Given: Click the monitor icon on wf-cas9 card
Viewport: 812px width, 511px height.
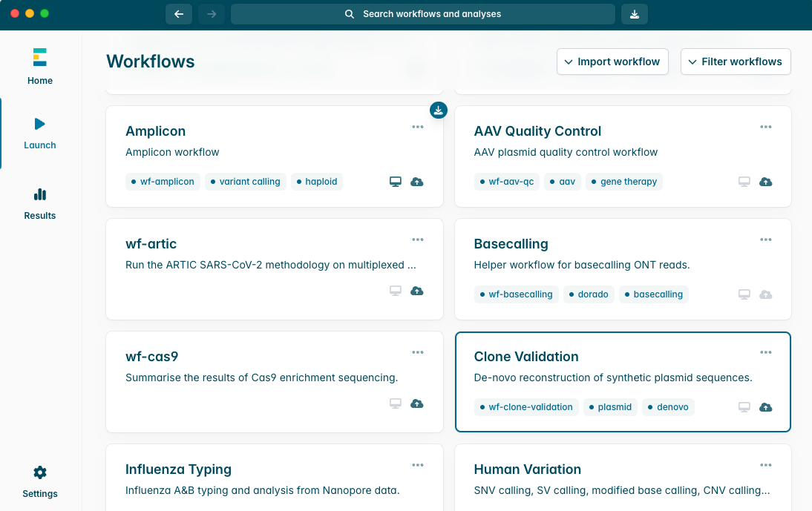Looking at the screenshot, I should [x=395, y=403].
